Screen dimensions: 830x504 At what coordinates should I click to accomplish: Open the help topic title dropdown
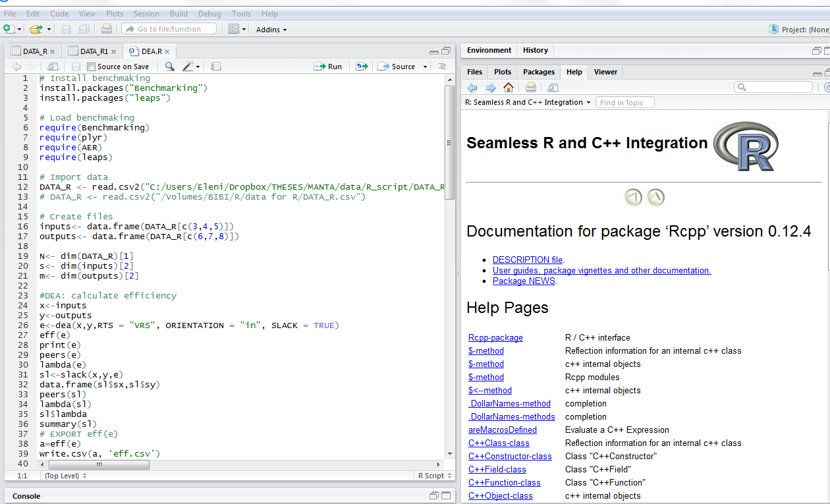coord(528,102)
